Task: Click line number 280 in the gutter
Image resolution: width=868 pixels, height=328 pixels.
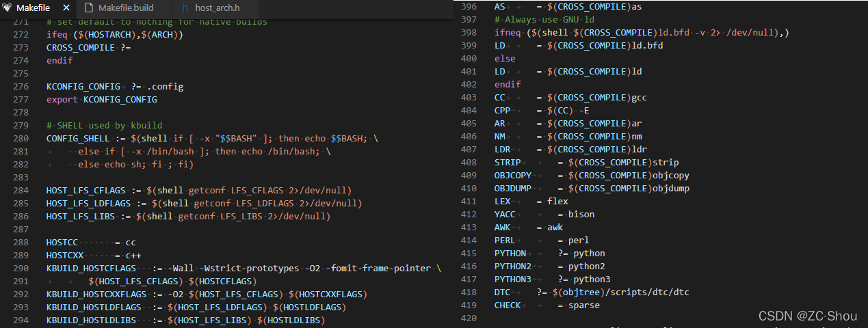Action: pyautogui.click(x=21, y=138)
